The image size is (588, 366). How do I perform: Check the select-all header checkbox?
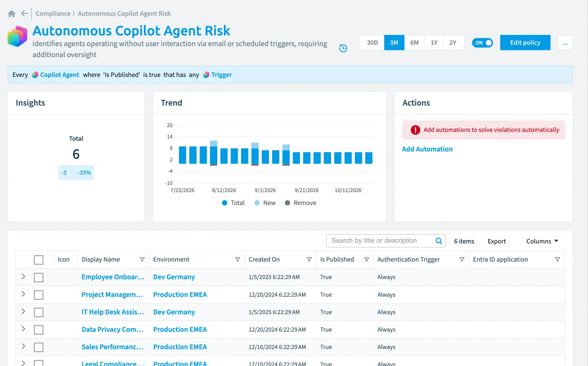point(39,260)
